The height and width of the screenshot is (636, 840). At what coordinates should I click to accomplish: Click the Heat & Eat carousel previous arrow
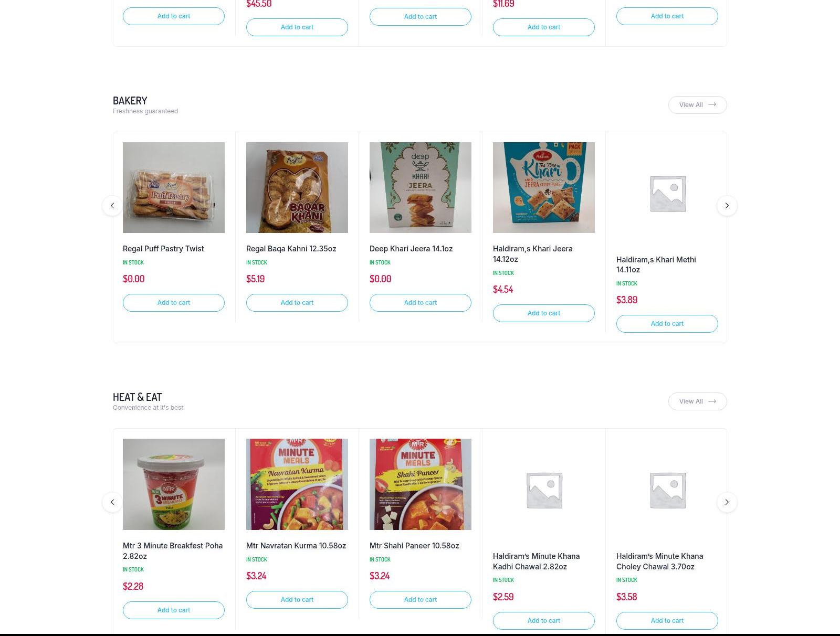point(112,502)
